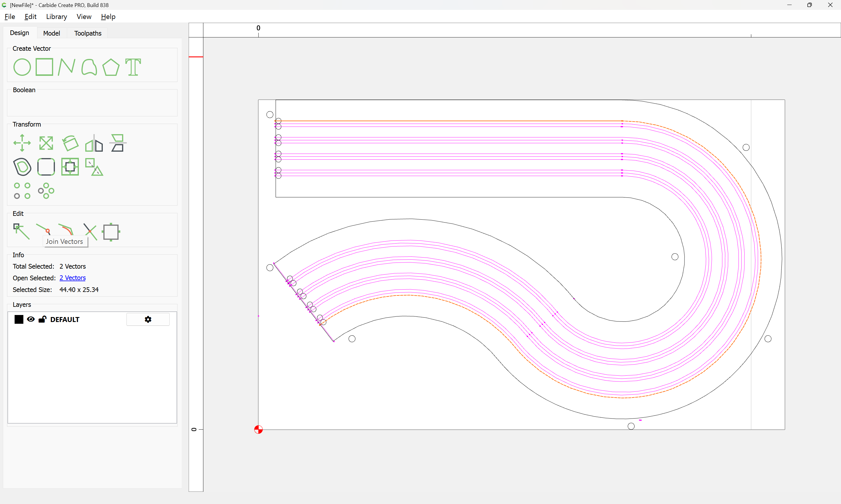Click the '2 Vectors' open selected link

pos(72,278)
